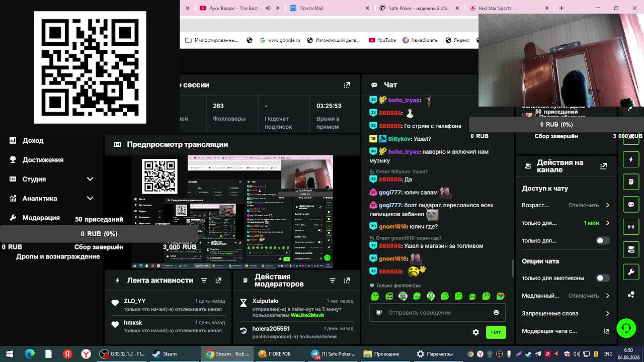Screen dimensions: 644x362
Task: Open chat settings gear icon
Action: click(x=475, y=332)
